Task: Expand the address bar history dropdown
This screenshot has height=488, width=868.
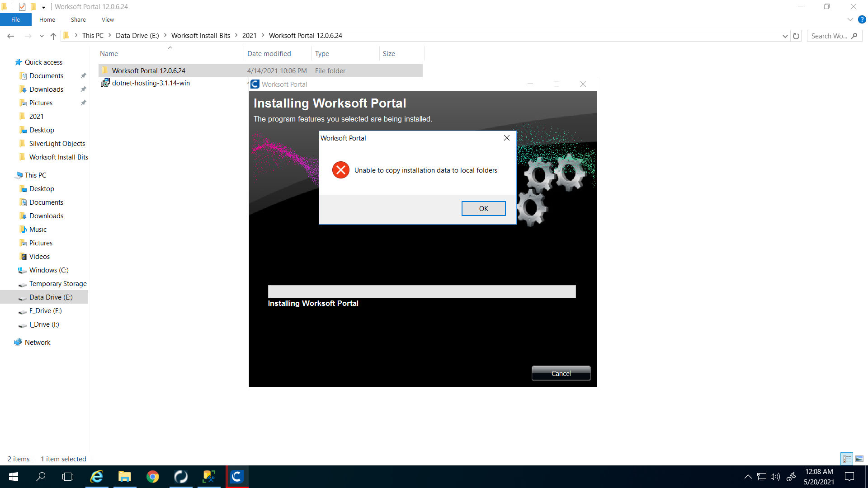Action: [x=785, y=36]
